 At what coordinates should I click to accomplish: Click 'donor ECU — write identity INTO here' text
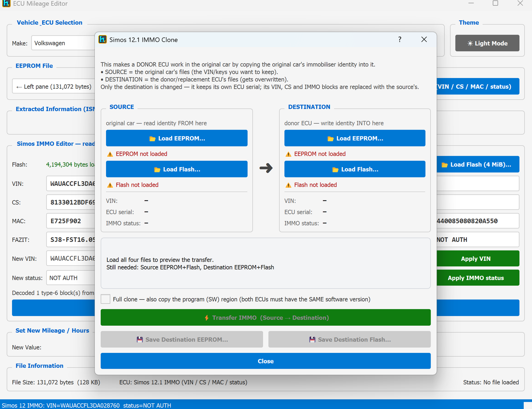tap(334, 123)
